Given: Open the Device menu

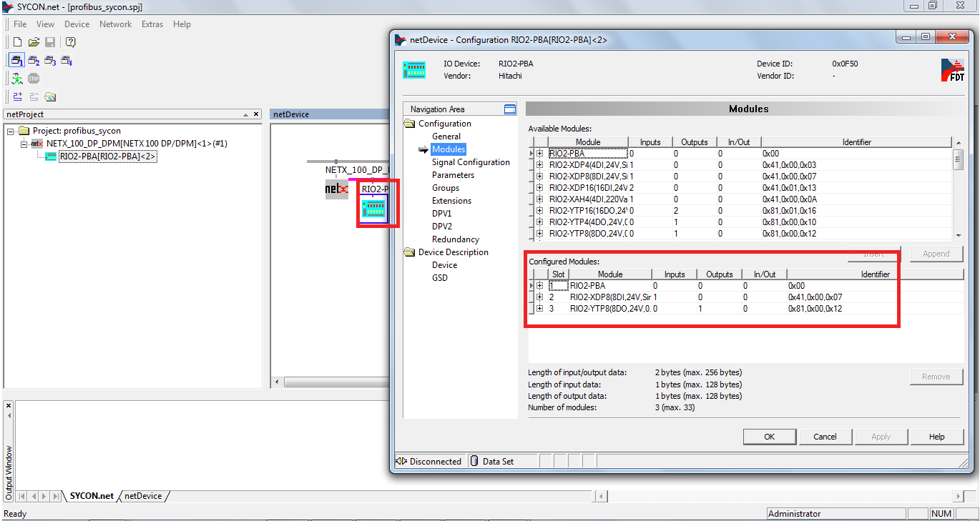Looking at the screenshot, I should point(77,24).
